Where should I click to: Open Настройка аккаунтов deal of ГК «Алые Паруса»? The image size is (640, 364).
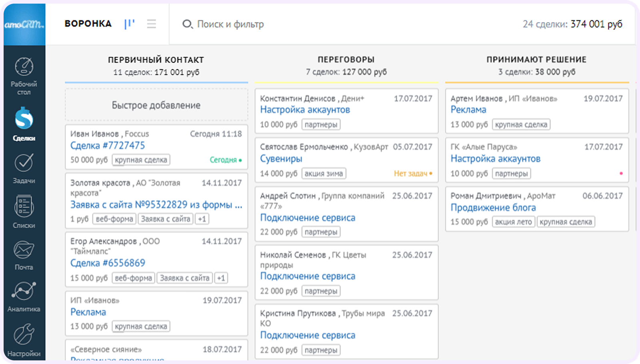(x=496, y=159)
